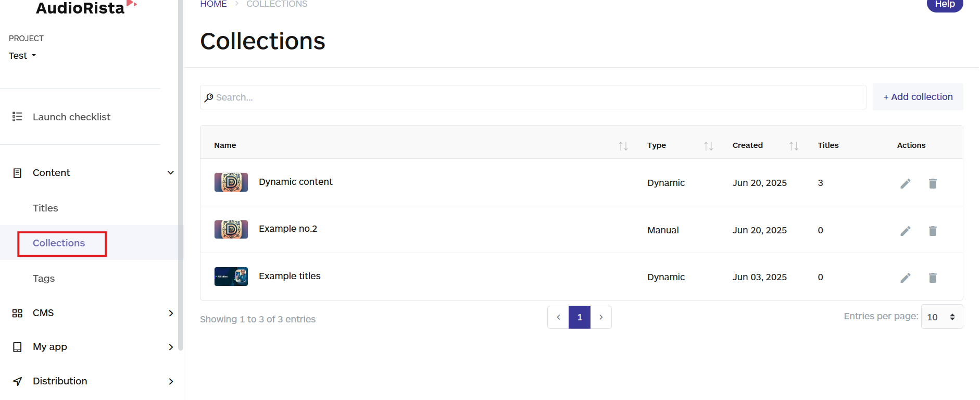Open Tags in the sidebar
The width and height of the screenshot is (980, 400).
point(44,278)
